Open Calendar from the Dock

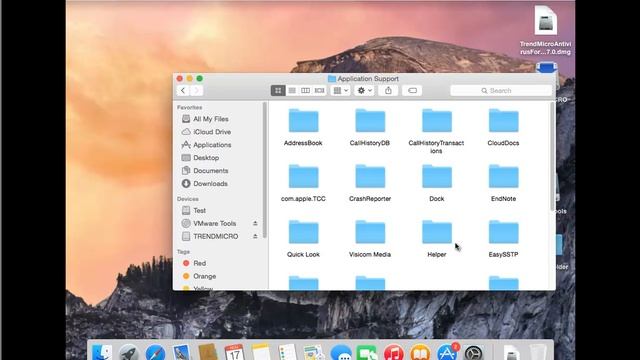pyautogui.click(x=234, y=352)
